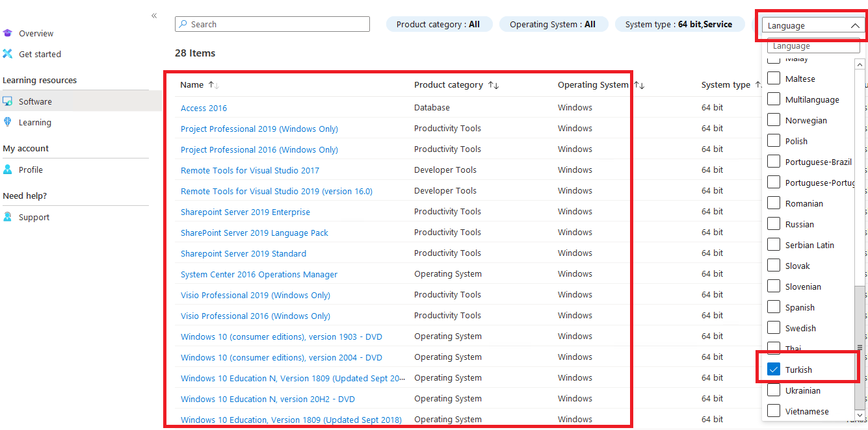Viewport: 868px width, 430px height.
Task: Collapse the sidebar with double chevron
Action: click(154, 16)
